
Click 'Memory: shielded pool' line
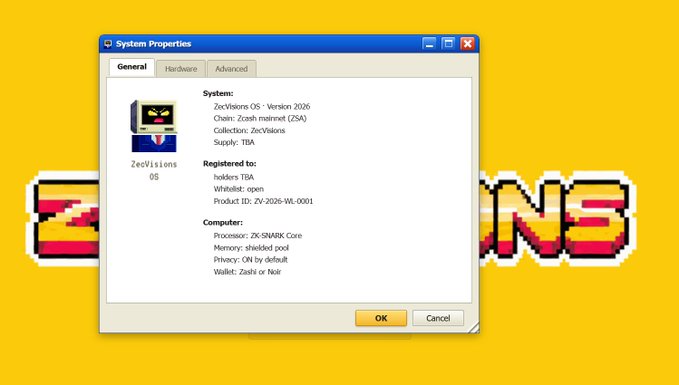tap(251, 248)
